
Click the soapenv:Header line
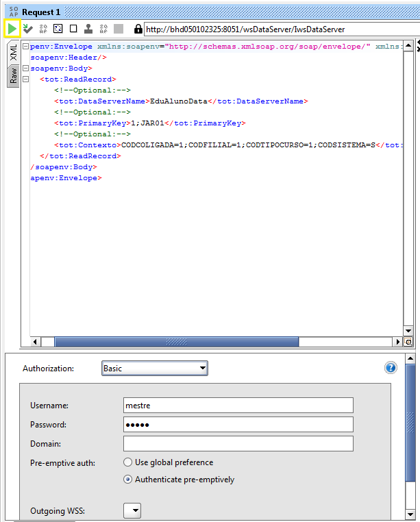pyautogui.click(x=69, y=58)
